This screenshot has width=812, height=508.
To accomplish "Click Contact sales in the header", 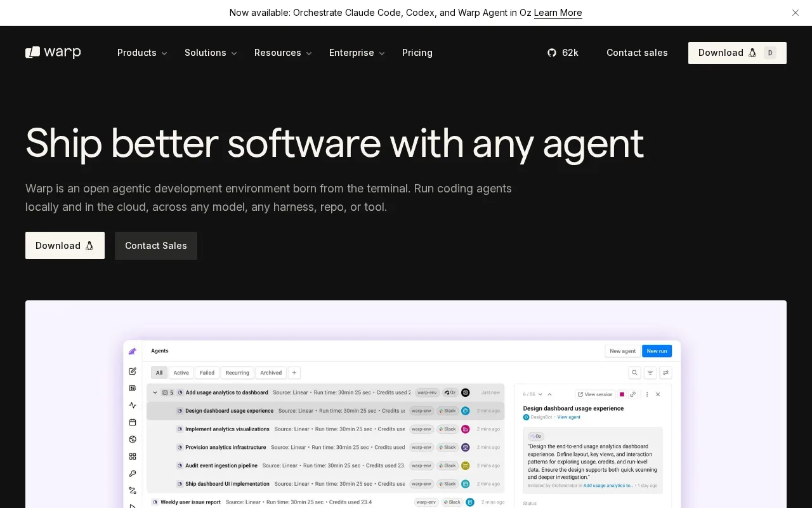I will pos(637,53).
